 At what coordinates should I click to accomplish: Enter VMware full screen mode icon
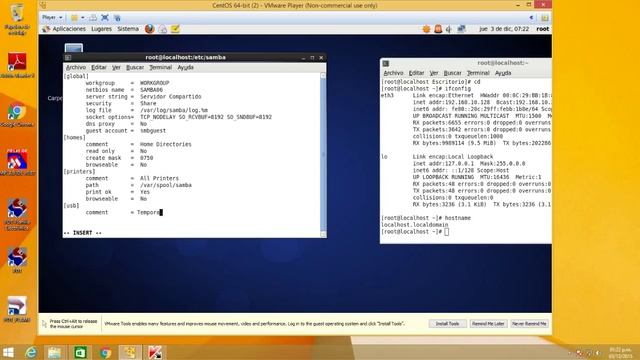105,18
